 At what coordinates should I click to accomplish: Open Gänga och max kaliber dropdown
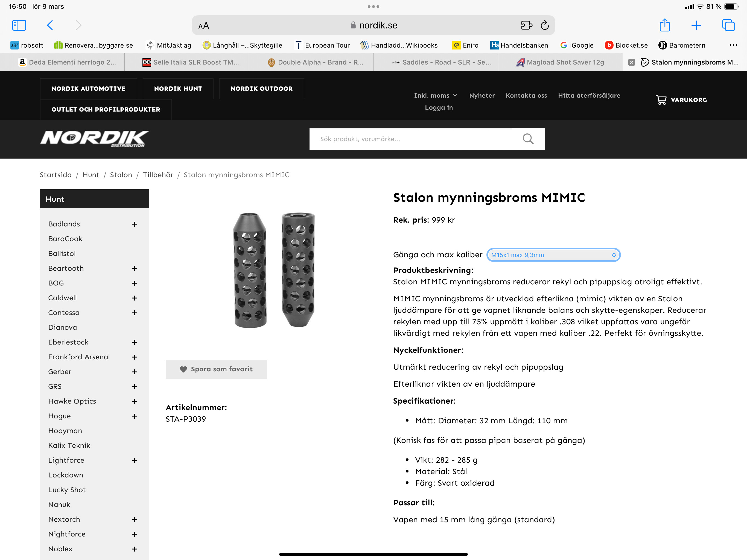point(553,255)
